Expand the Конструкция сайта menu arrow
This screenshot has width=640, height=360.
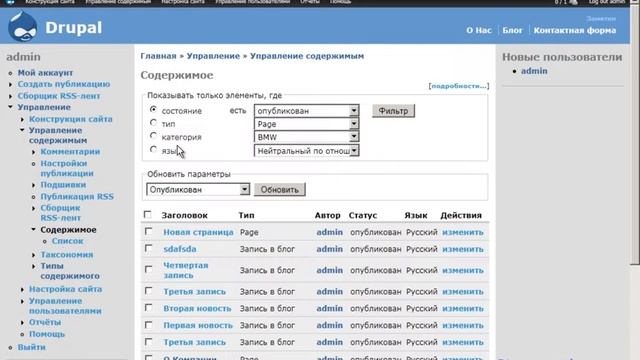(x=22, y=120)
